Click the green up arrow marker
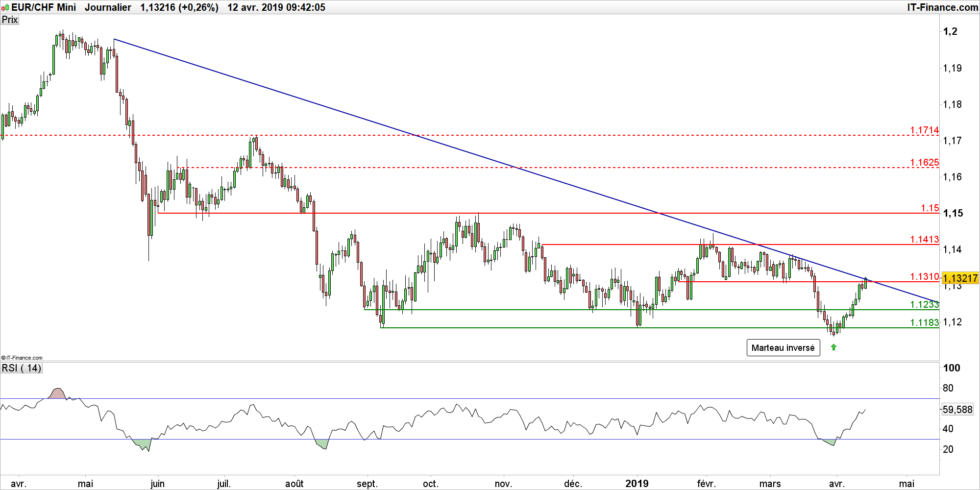 [x=833, y=347]
